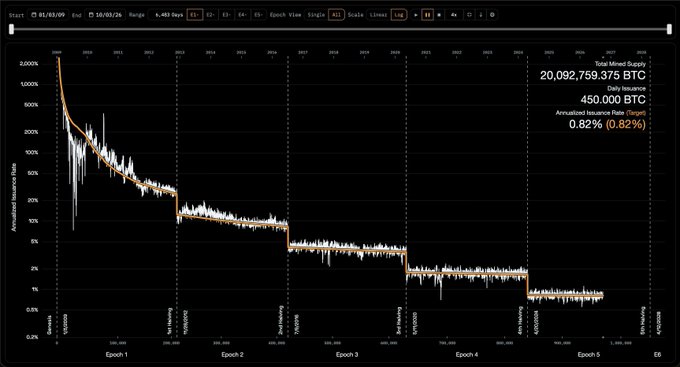Toggle the E4 epoch button

pyautogui.click(x=242, y=15)
